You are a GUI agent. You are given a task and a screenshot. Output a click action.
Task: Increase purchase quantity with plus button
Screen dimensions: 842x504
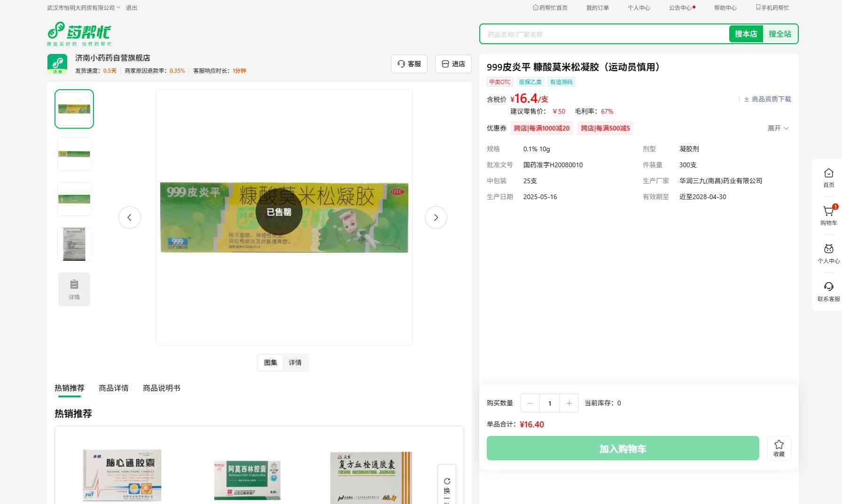[569, 403]
